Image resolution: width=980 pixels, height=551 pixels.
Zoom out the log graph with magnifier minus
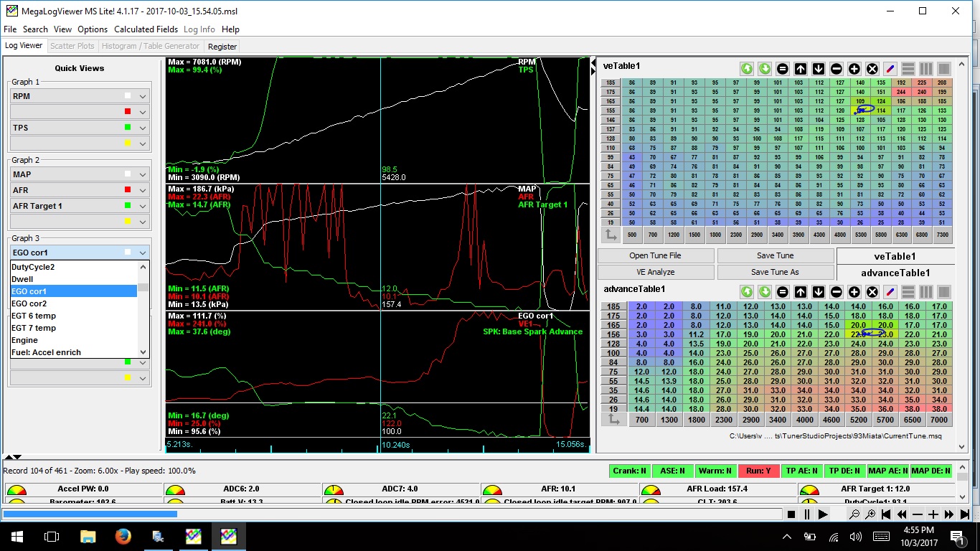coord(854,514)
